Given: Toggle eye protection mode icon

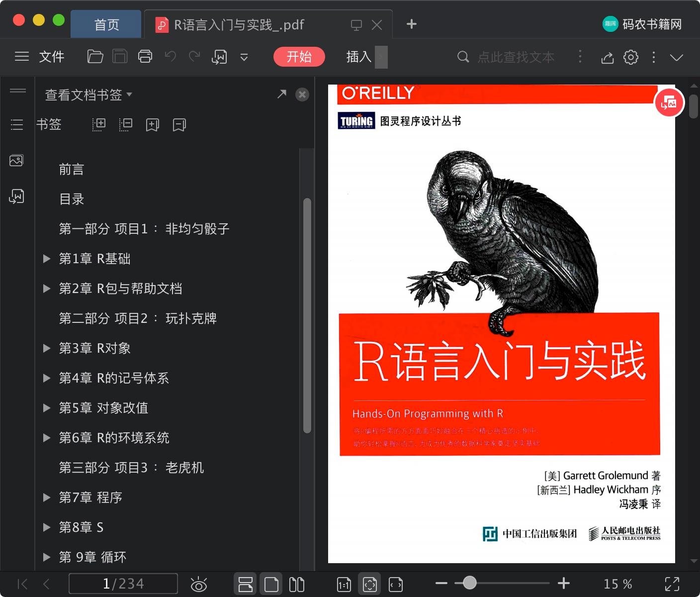Looking at the screenshot, I should pos(199,585).
